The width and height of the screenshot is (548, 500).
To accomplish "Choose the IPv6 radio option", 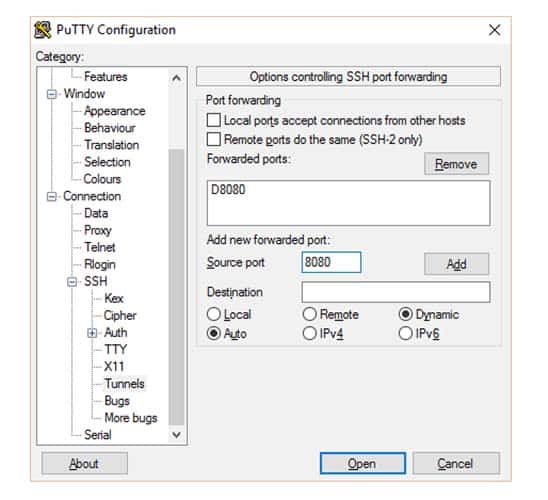I will click(405, 333).
